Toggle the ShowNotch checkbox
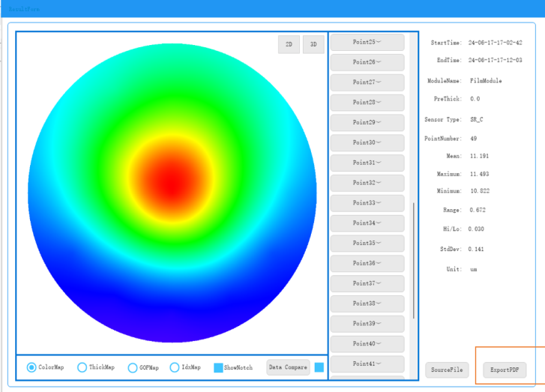Viewport: 545px width, 392px height. tap(218, 368)
